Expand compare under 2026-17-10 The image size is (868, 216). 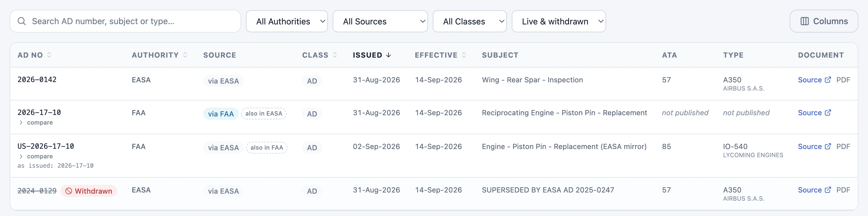[x=36, y=122]
